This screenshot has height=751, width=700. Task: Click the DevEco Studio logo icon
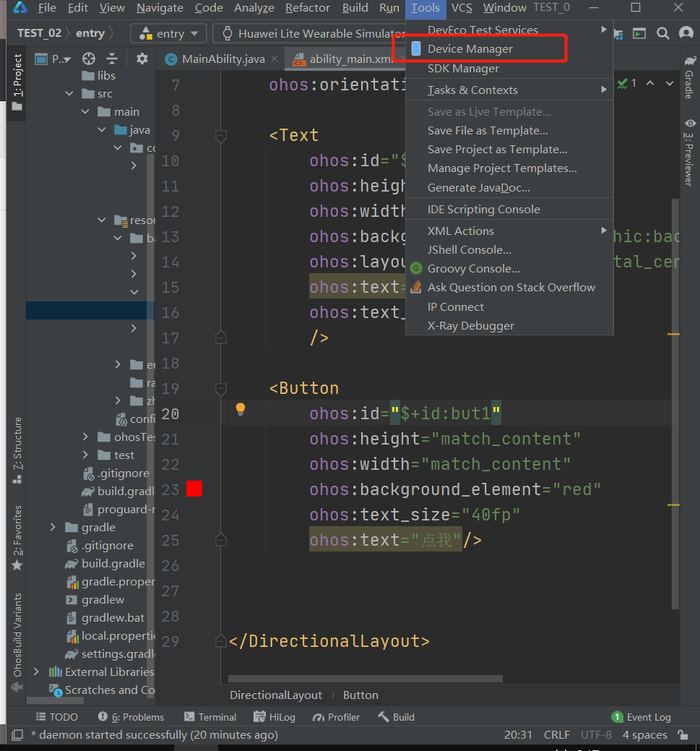tap(20, 8)
